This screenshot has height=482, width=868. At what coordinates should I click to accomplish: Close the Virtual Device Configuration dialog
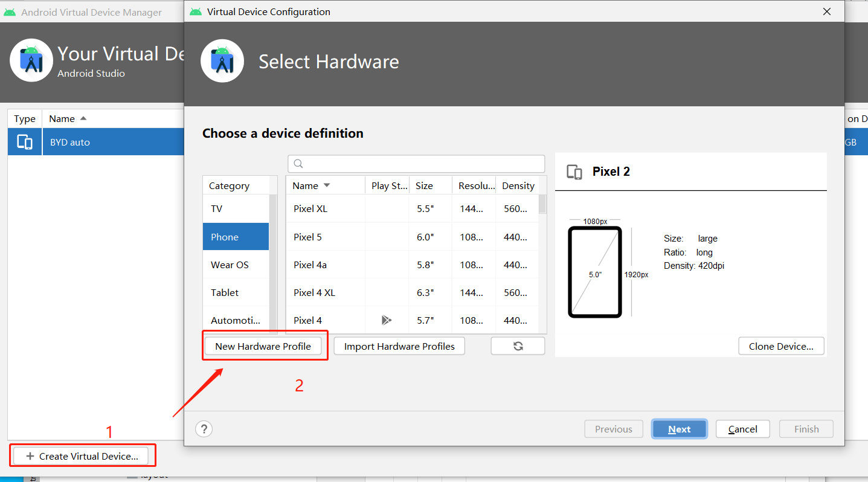point(826,11)
